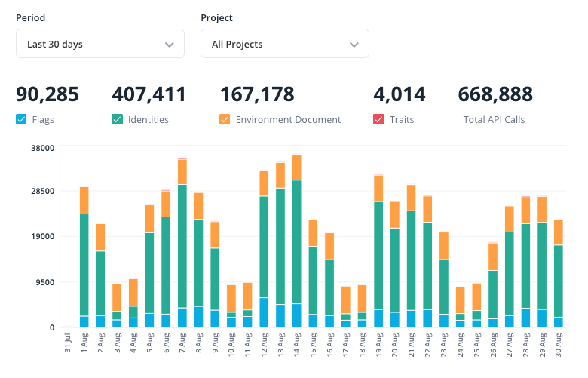Click the Flags legend label
The image size is (588, 378).
click(43, 119)
